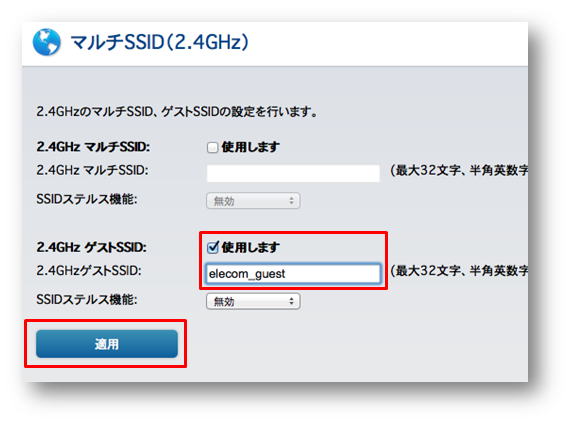570x424 pixels.
Task: Click the elecom_guest SSID input field
Action: click(x=293, y=273)
